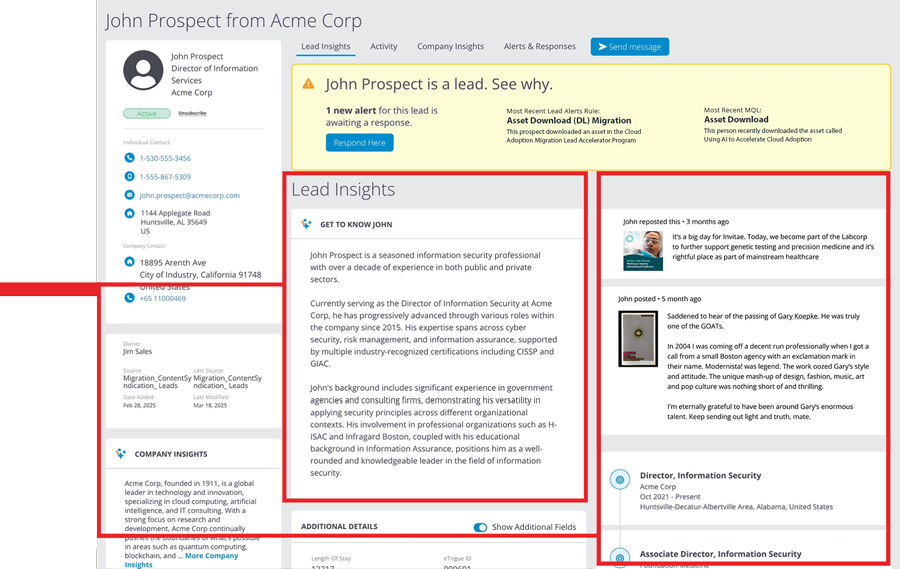Click the email envelope icon beside john.prospect@acmecorp.com
The height and width of the screenshot is (569, 900).
tap(129, 195)
